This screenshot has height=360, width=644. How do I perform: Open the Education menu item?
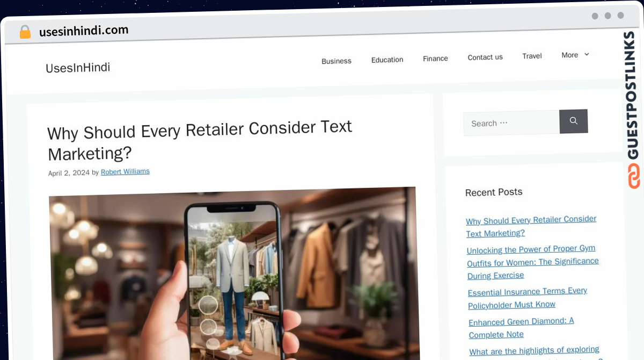click(x=387, y=60)
